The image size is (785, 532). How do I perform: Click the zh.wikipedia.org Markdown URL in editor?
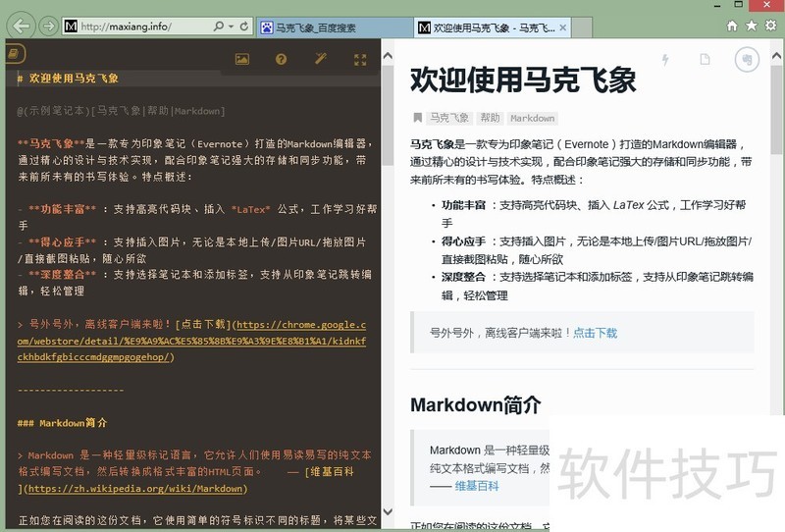coord(135,489)
